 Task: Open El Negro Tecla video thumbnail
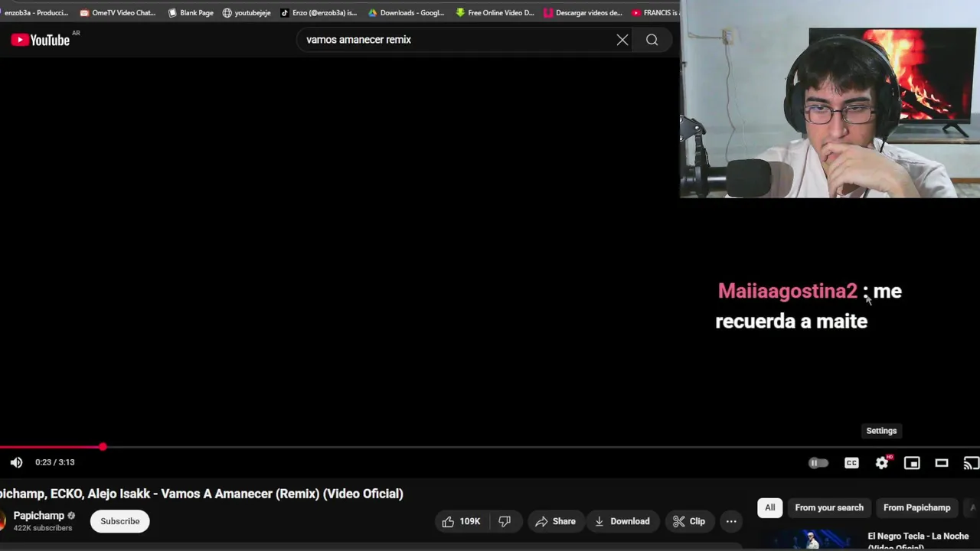tap(810, 540)
